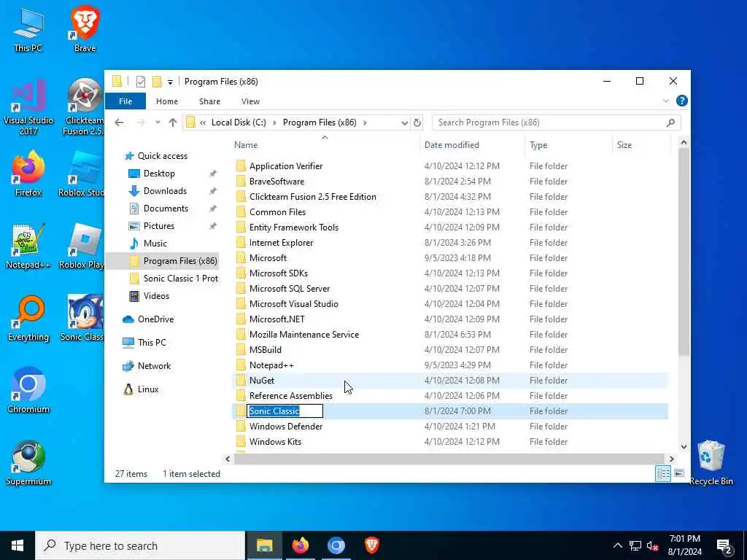This screenshot has height=560, width=747.
Task: Open the Home ribbon tab
Action: [167, 101]
